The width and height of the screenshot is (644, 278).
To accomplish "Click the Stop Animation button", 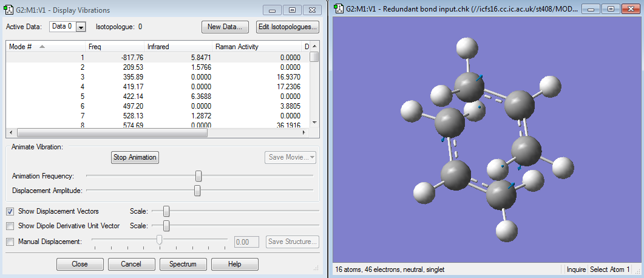I will click(x=135, y=157).
